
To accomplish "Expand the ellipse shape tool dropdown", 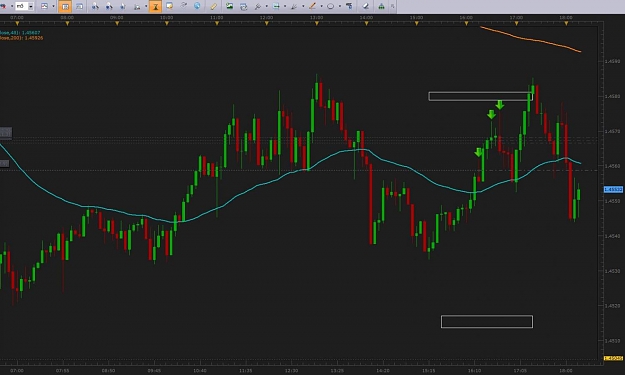I will pos(340,6).
